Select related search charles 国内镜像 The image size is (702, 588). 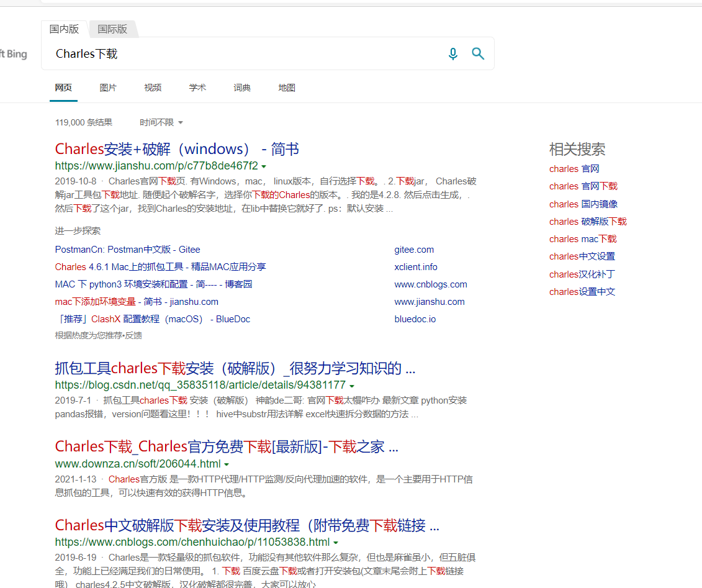point(583,204)
